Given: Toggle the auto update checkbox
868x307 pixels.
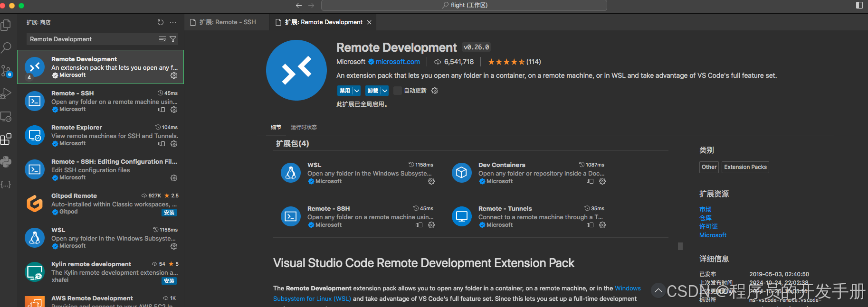Looking at the screenshot, I should click(398, 91).
